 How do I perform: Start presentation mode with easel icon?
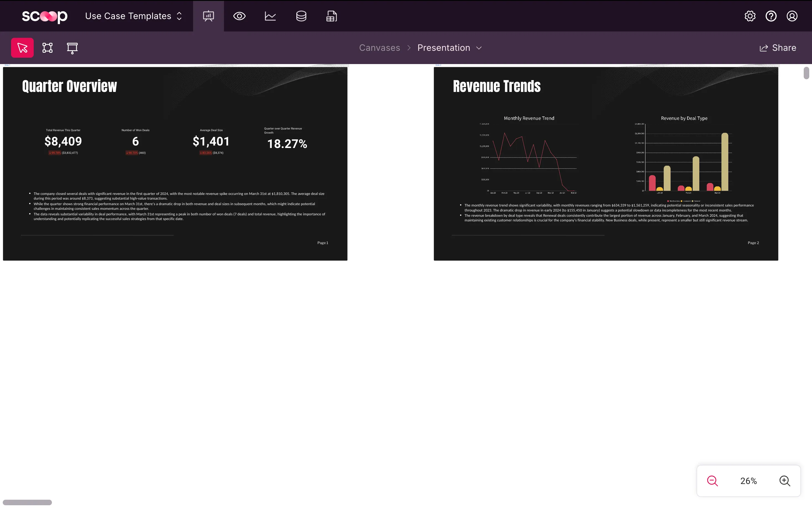(x=72, y=48)
